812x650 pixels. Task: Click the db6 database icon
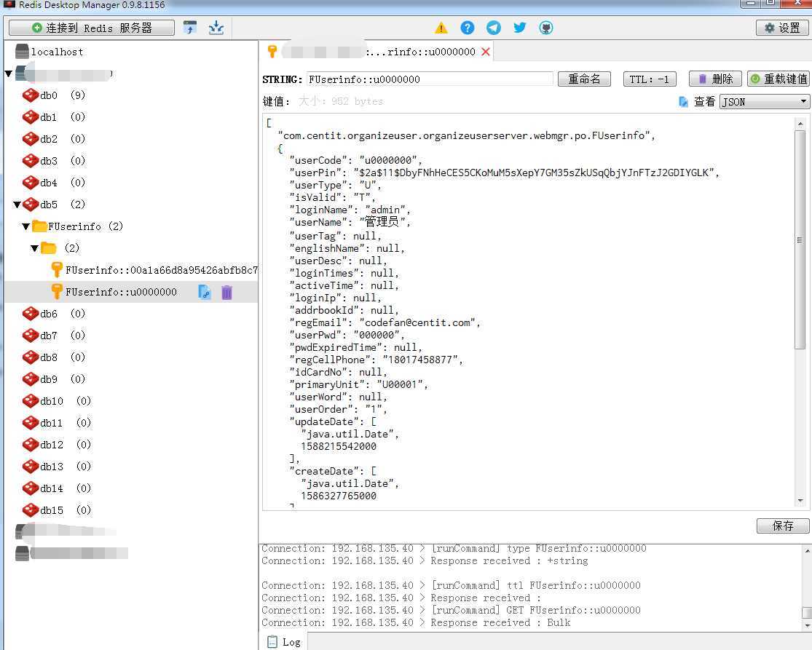click(x=31, y=314)
